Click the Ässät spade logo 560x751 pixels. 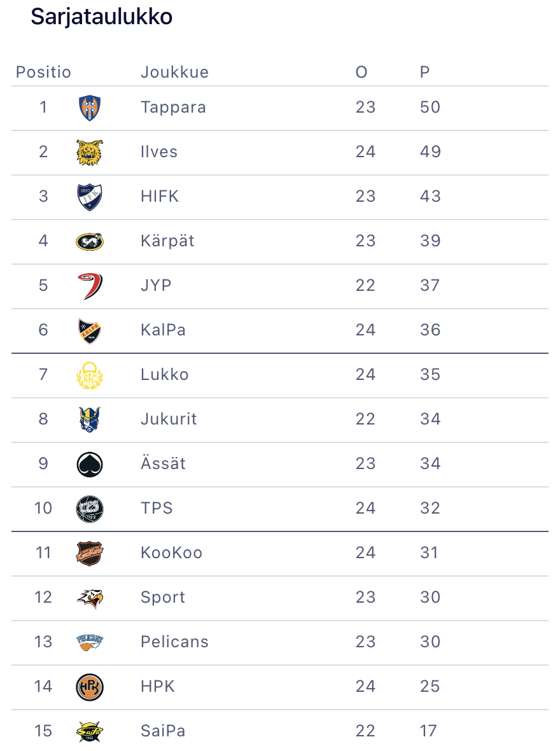89,464
